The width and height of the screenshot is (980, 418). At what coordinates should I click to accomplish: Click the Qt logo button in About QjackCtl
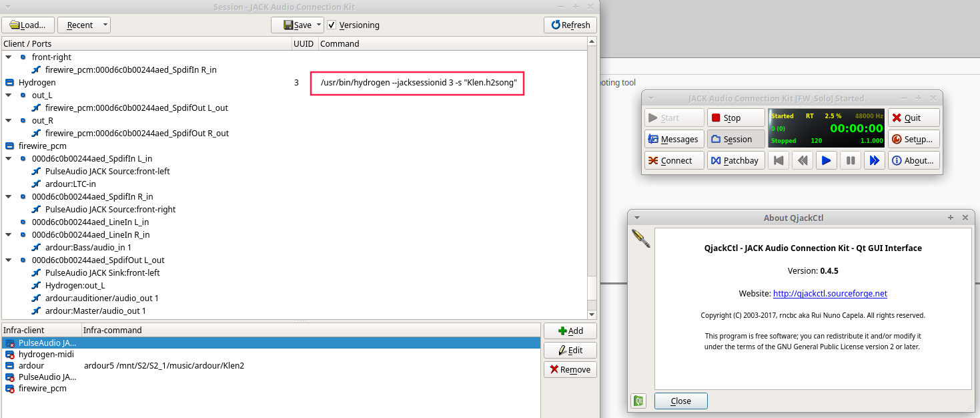[x=639, y=401]
